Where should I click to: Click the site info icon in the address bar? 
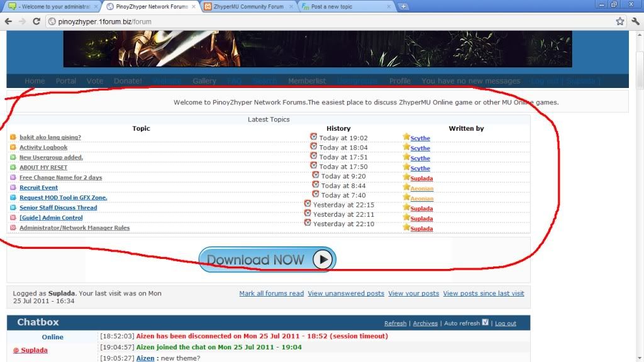(52, 21)
